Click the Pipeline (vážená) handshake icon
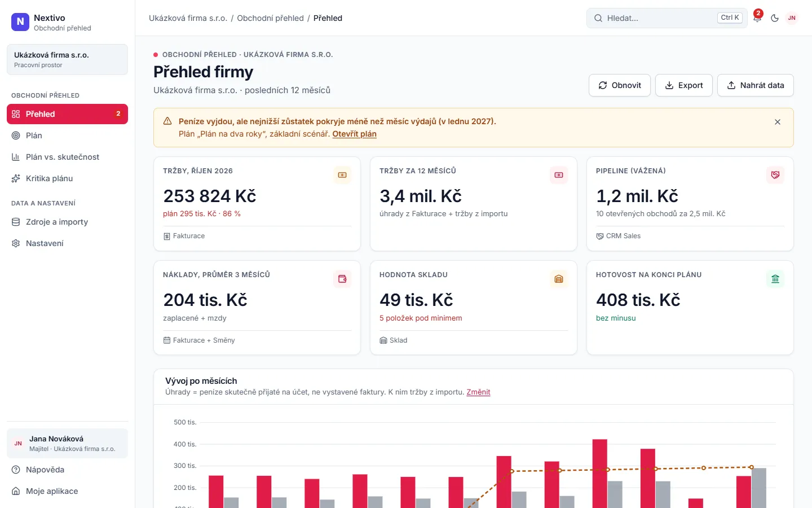Viewport: 812px width, 508px height. coord(775,175)
